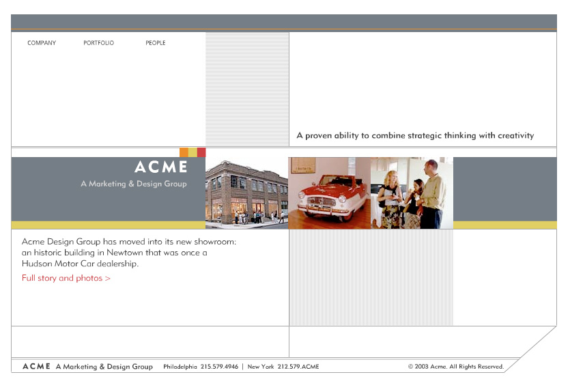Screen dimensions: 570x392
Task: Click the 2003 Acme copyright notice
Action: (x=455, y=367)
